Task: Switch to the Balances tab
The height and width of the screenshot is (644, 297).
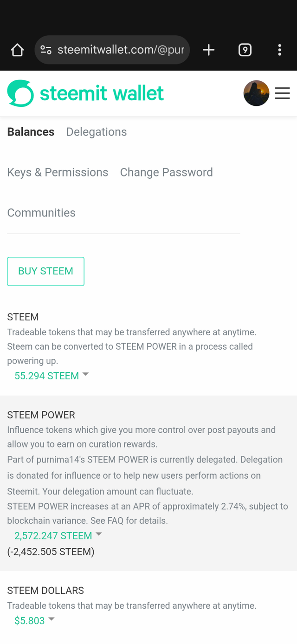Action: pos(31,132)
